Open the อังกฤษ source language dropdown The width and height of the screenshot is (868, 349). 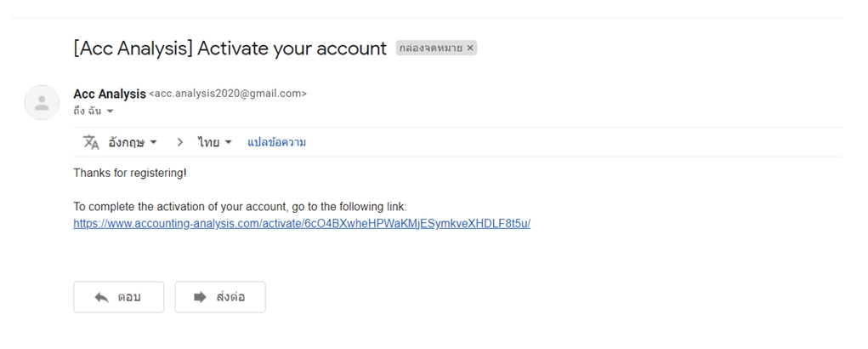click(133, 142)
